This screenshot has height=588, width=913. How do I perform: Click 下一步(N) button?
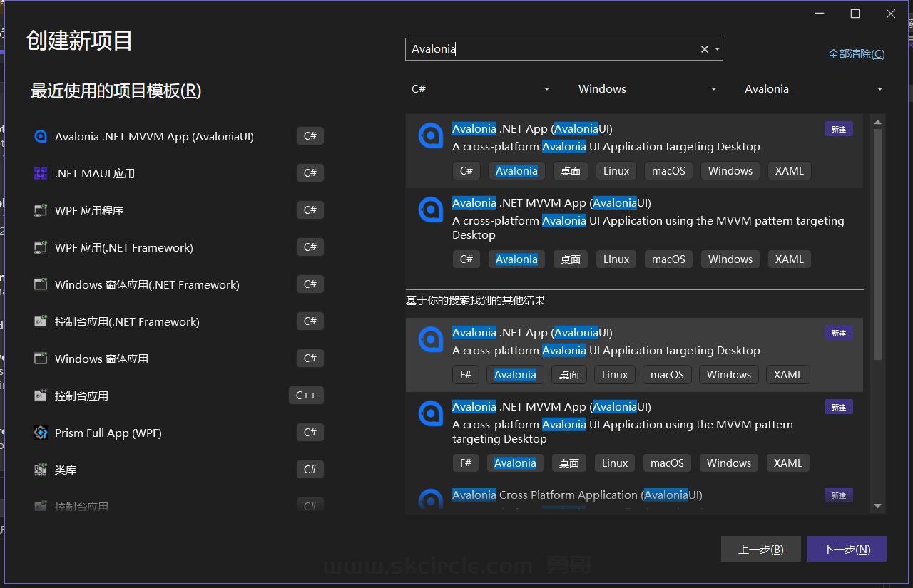[846, 550]
